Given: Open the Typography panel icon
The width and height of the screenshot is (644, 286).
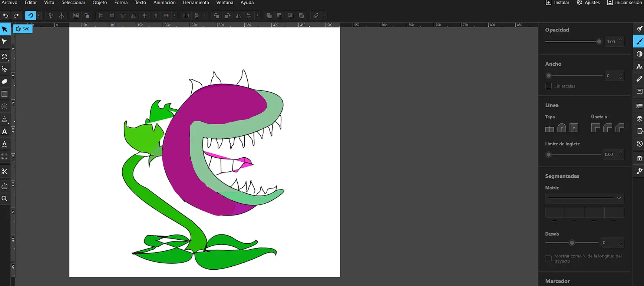Looking at the screenshot, I should [x=639, y=67].
